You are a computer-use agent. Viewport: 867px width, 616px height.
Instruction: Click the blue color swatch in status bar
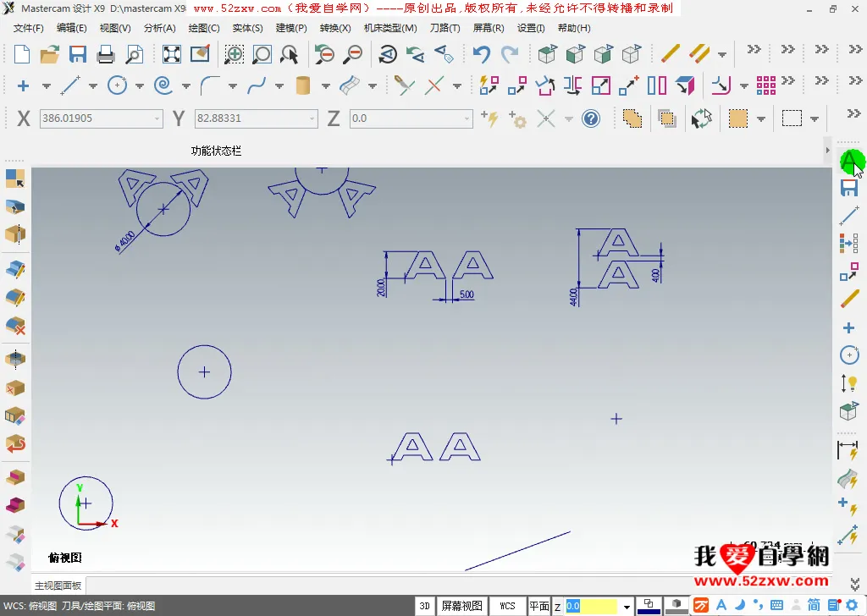(649, 606)
